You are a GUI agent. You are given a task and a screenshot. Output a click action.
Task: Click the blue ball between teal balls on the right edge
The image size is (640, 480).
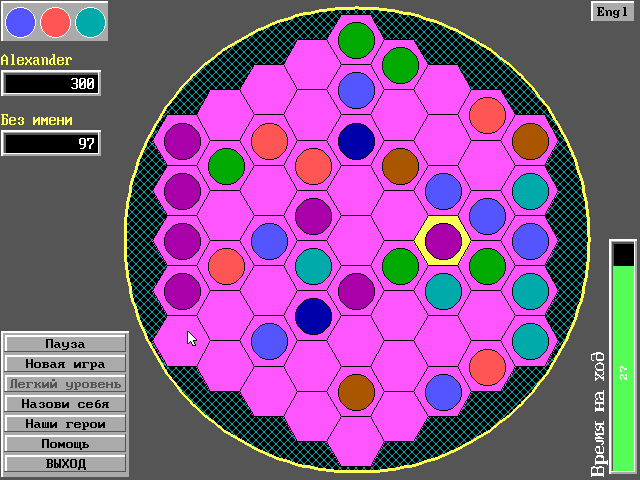(530, 241)
